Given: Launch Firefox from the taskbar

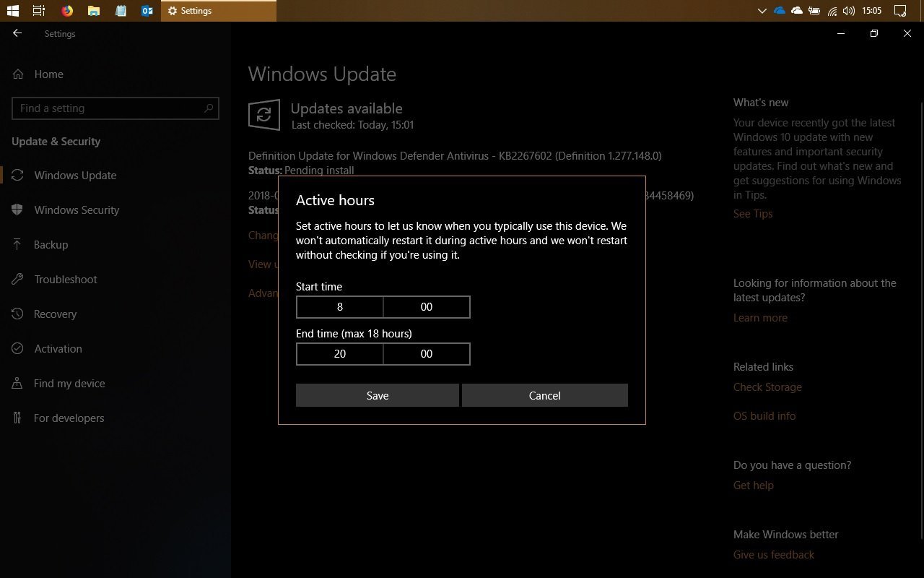Looking at the screenshot, I should click(x=67, y=11).
